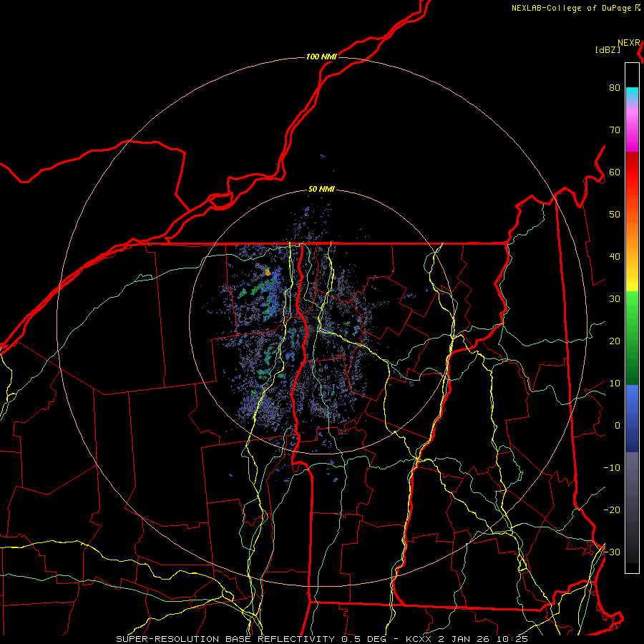Image resolution: width=644 pixels, height=644 pixels.
Task: Click the 60 value on dBZ scale
Action: coord(615,172)
